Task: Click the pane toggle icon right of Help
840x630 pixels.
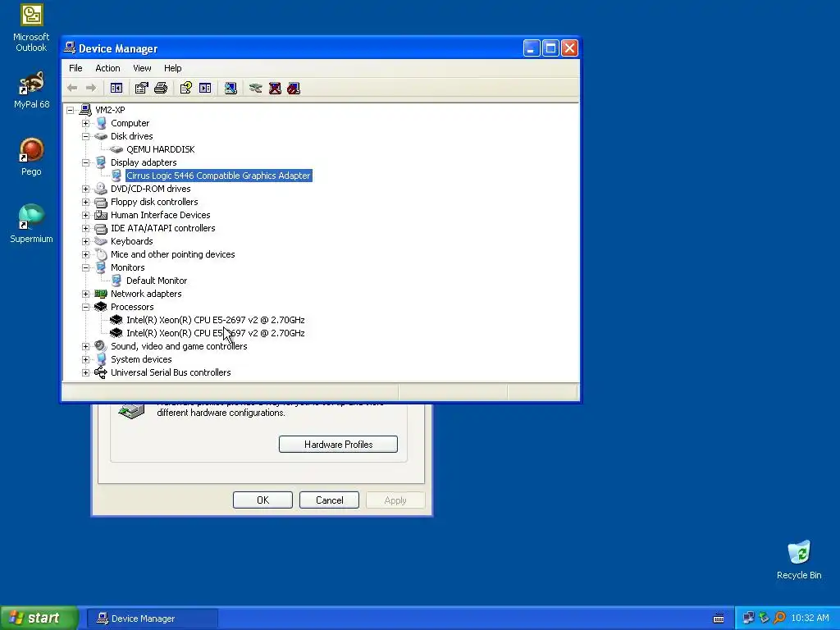Action: coord(205,88)
